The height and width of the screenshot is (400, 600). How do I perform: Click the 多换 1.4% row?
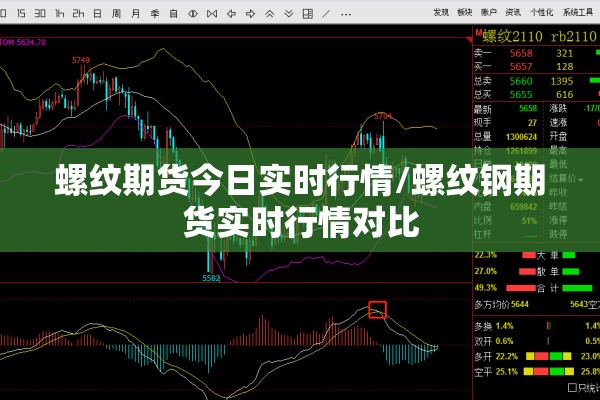pyautogui.click(x=537, y=326)
